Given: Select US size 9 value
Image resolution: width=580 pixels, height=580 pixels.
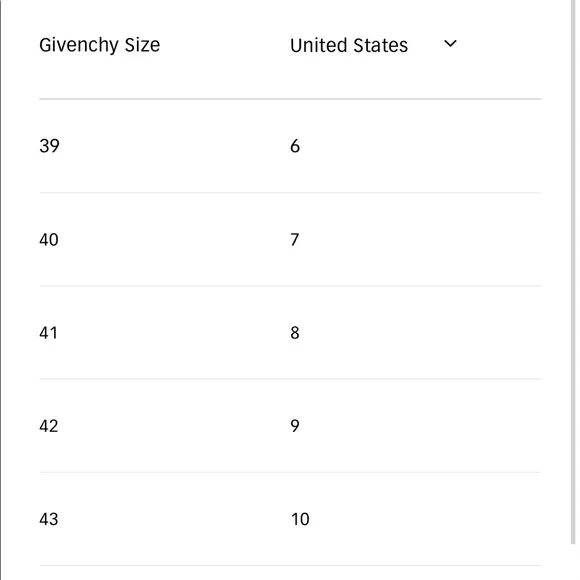Looking at the screenshot, I should 295,426.
